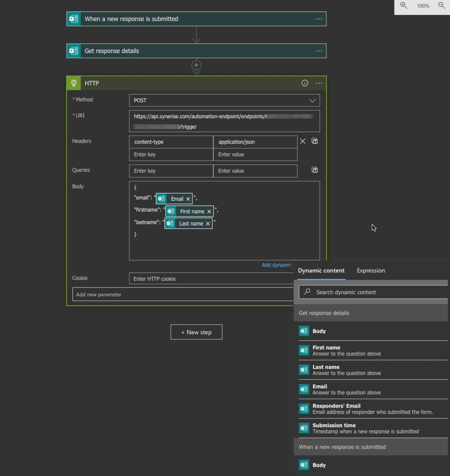Click the Forms icon on the trigger card

[x=73, y=18]
